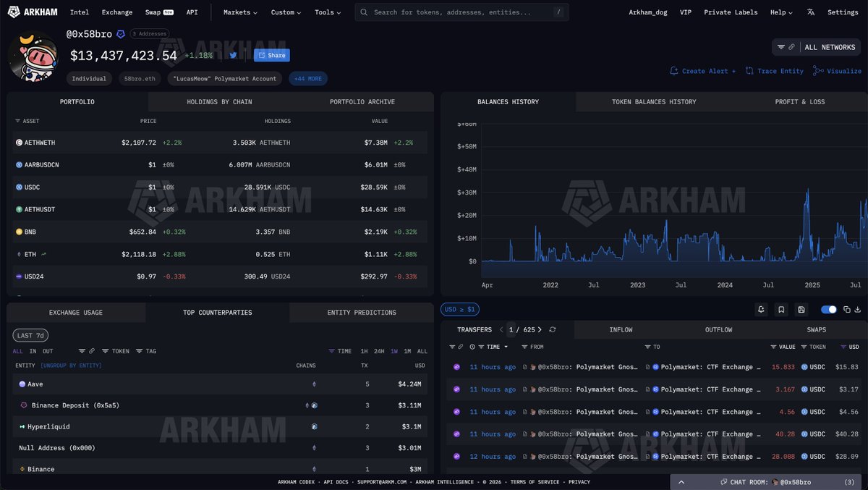The image size is (868, 490).
Task: Toggle the blue switch above transfers table
Action: [829, 310]
